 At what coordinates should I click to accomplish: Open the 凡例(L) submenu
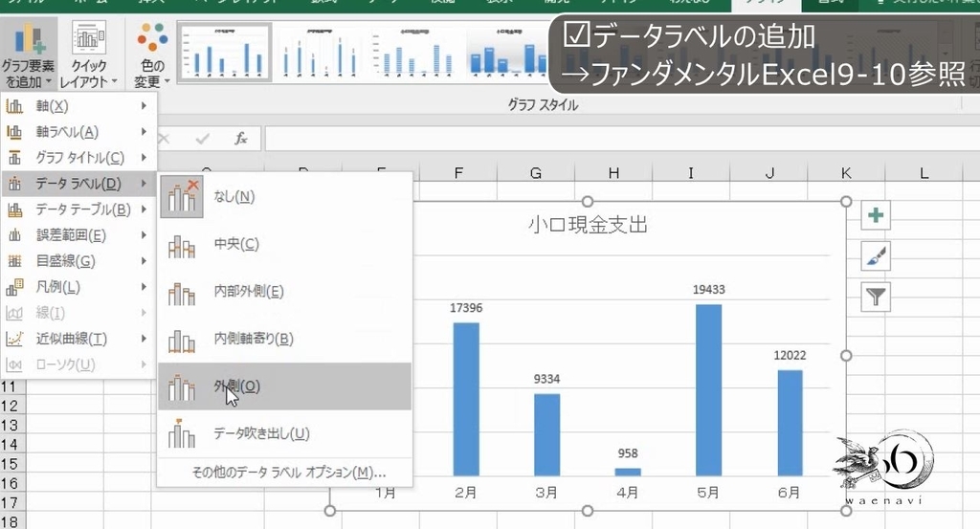(x=78, y=287)
